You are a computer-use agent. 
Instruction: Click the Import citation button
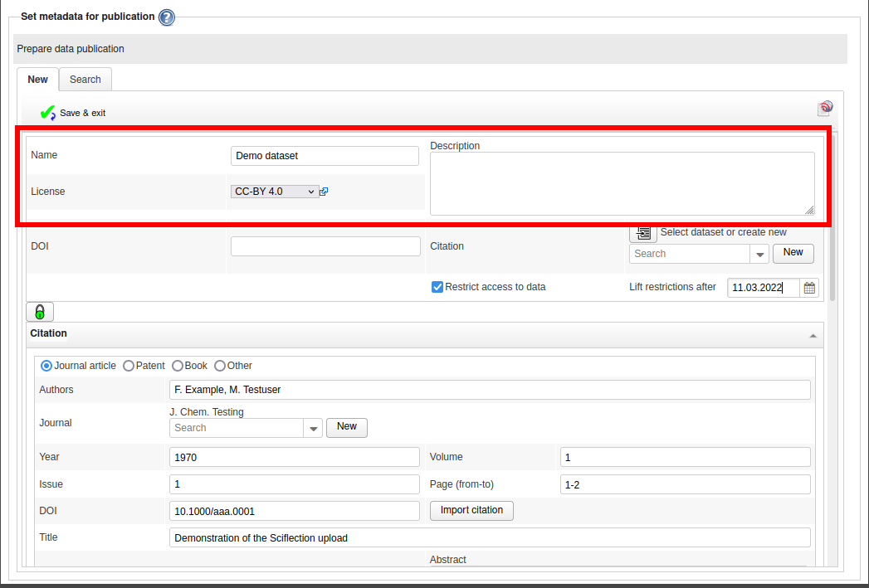click(471, 510)
